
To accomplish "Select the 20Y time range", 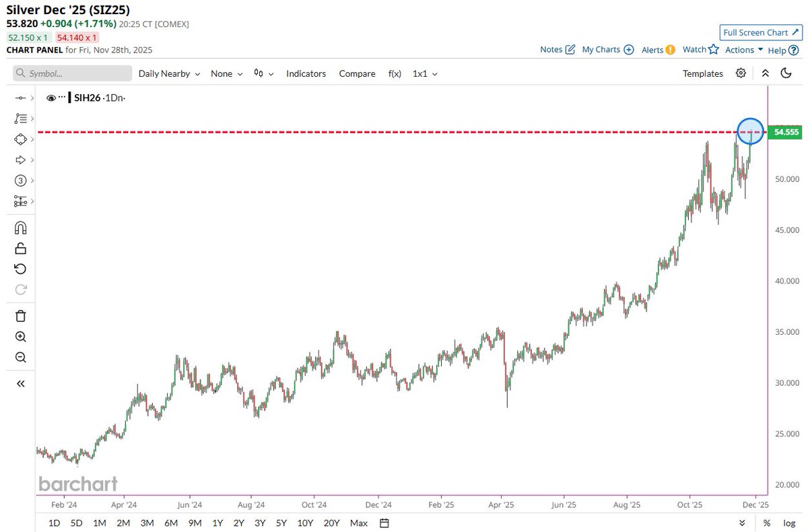I will pos(331,523).
